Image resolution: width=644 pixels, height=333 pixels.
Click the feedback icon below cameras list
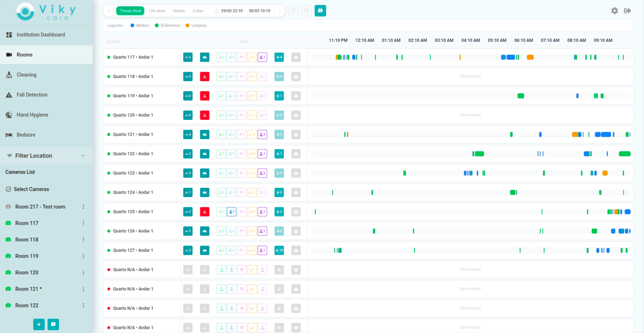point(53,325)
